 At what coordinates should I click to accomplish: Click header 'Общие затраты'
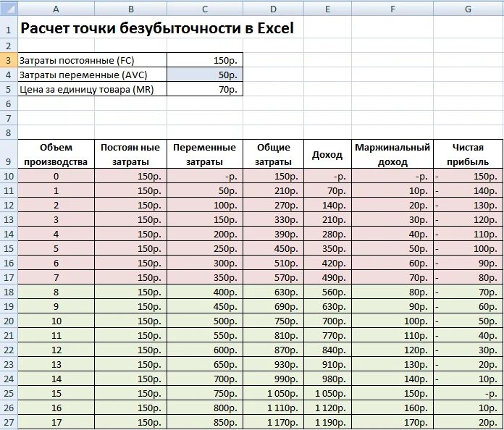tap(273, 154)
